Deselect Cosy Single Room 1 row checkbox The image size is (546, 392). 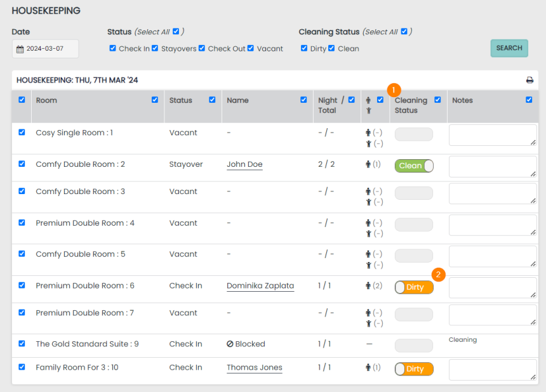click(x=22, y=133)
